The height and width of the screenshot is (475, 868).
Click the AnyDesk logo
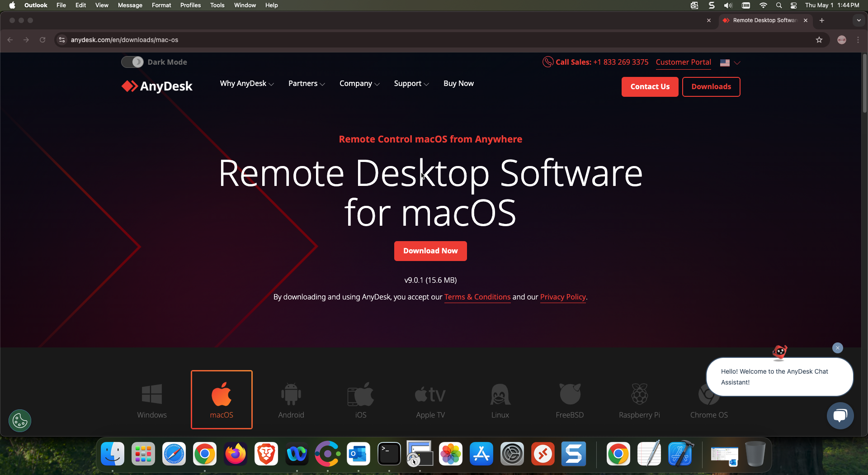[x=157, y=86]
